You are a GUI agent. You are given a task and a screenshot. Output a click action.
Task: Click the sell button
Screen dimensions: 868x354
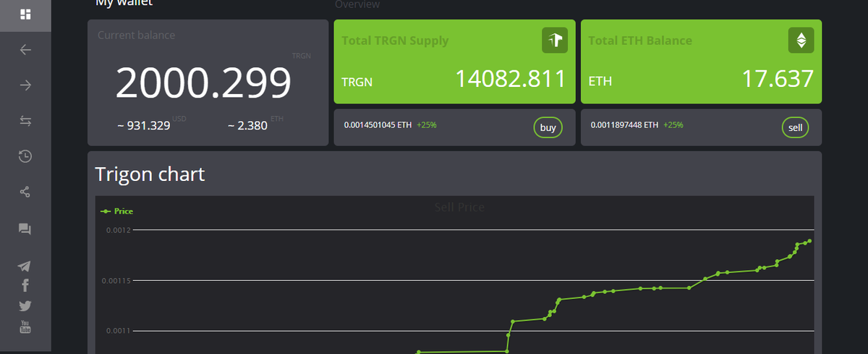point(796,127)
